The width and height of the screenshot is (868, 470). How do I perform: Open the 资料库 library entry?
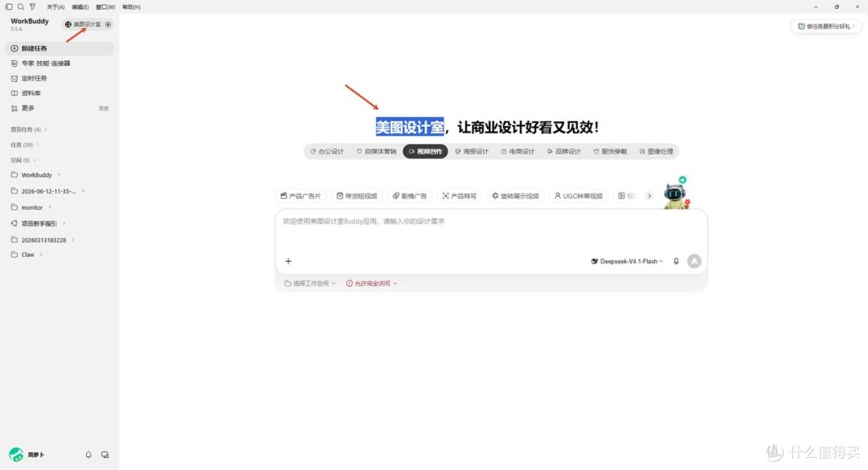[x=59, y=93]
